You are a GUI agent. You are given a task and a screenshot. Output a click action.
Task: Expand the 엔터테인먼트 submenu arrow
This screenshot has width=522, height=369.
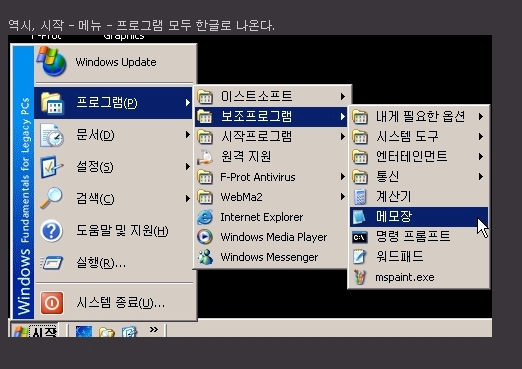coord(481,157)
